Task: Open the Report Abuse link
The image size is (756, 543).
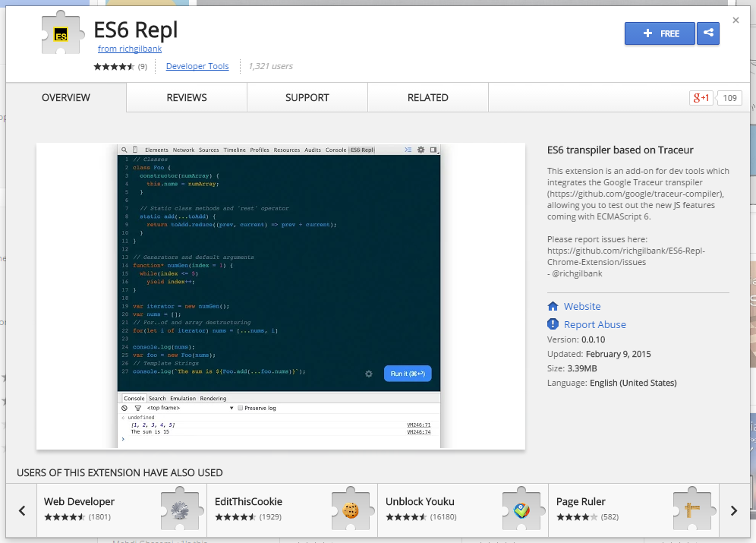Action: [x=595, y=324]
